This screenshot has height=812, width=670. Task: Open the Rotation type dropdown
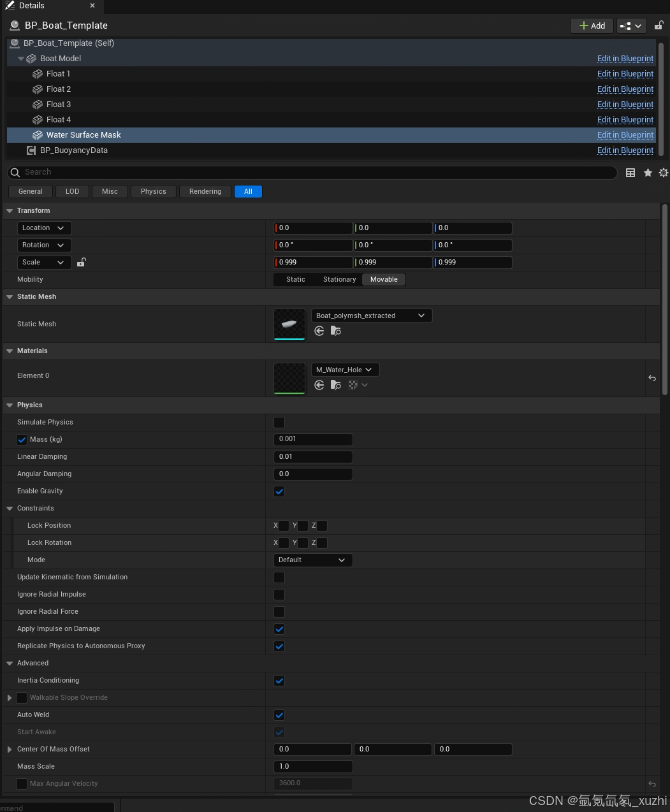(44, 245)
